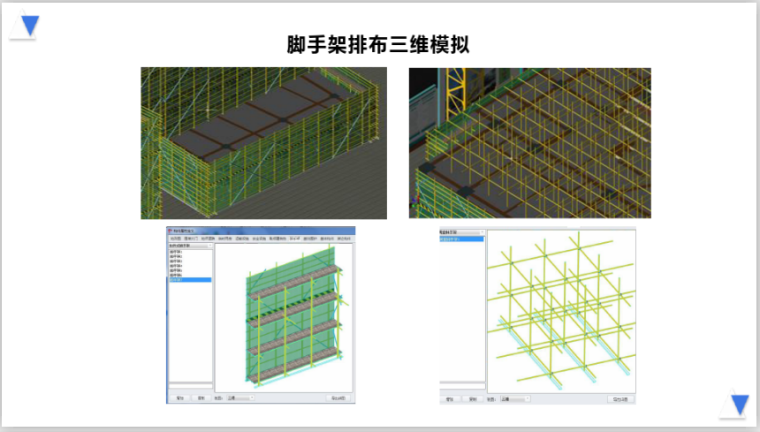Screen dimensions: 760x432
Task: Click the bottom-right button in the safety-net scaffold dialog
Action: [338, 398]
